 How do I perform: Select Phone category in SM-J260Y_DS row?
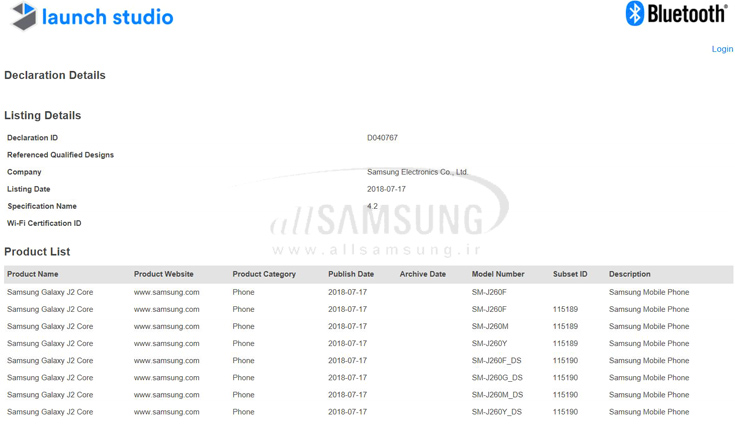coord(243,412)
